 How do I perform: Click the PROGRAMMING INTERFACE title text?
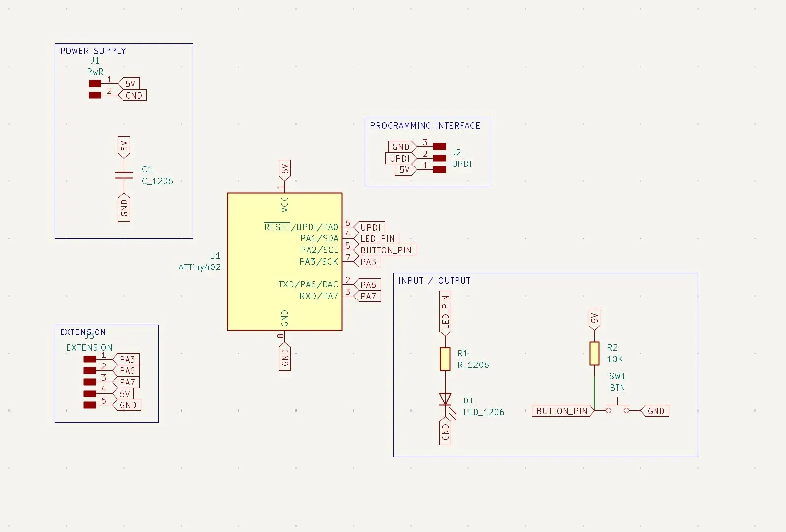pyautogui.click(x=425, y=126)
